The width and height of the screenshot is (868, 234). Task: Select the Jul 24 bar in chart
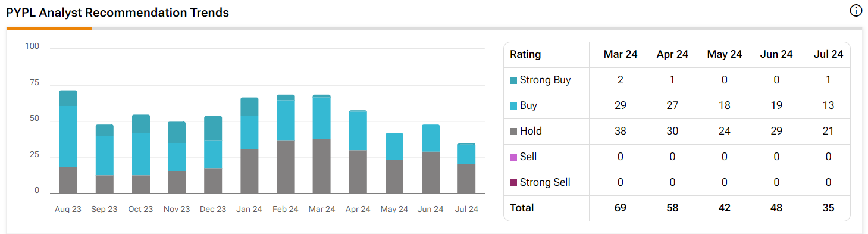click(x=466, y=169)
